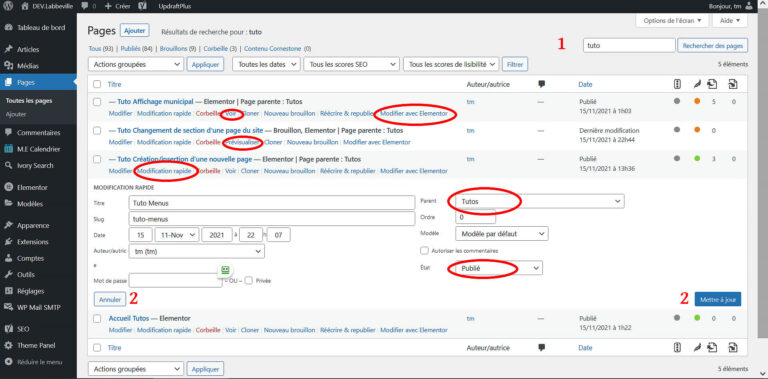Click the green password generator icon
Viewport: 768px width, 379px height.
point(225,270)
